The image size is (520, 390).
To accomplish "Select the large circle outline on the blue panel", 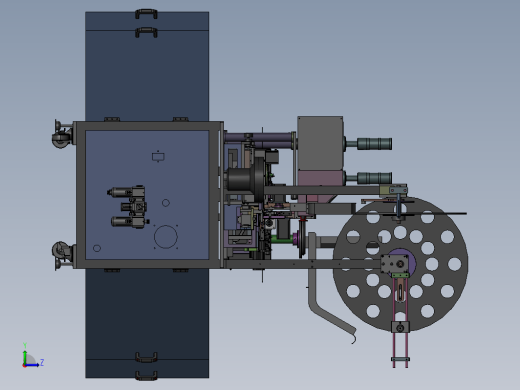I will coord(166,237).
